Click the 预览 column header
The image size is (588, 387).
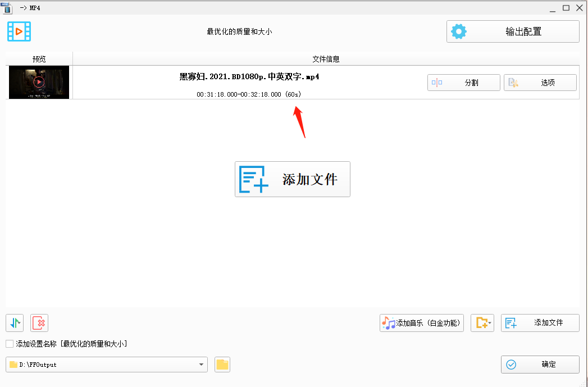click(x=39, y=59)
